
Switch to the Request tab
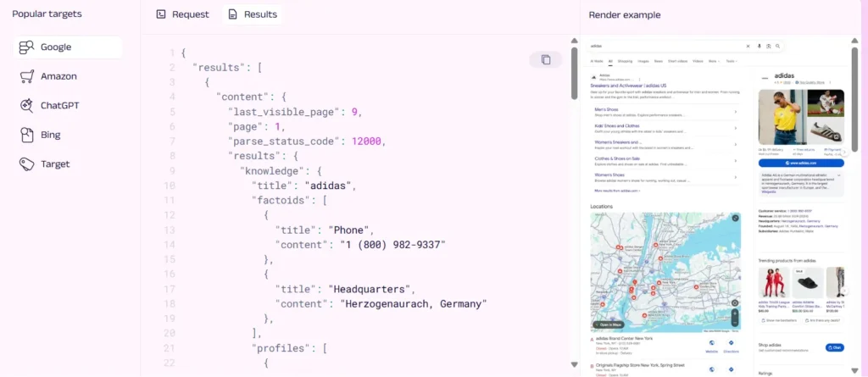coord(183,14)
